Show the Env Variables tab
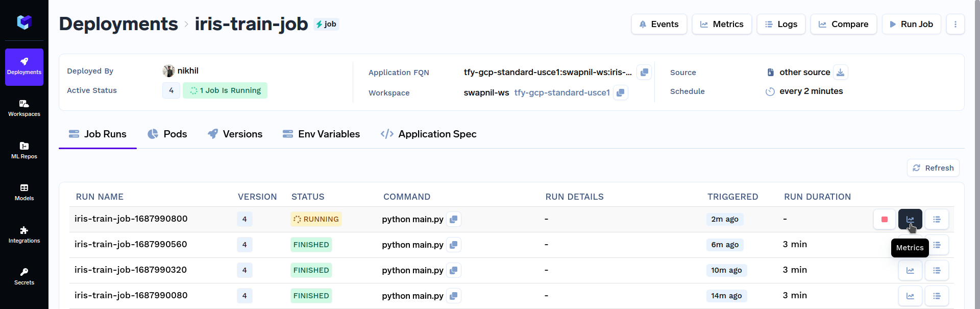The image size is (980, 309). click(321, 134)
